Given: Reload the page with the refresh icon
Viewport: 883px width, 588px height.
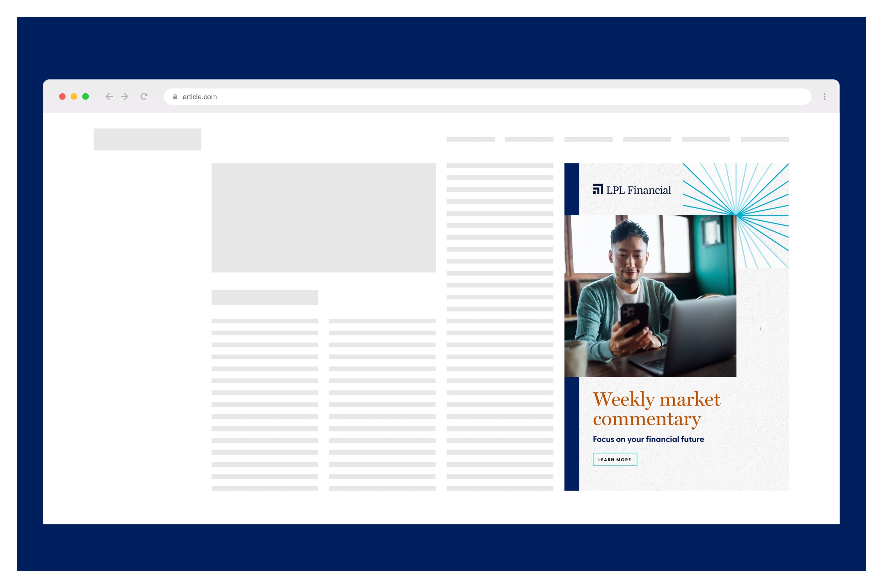Looking at the screenshot, I should coord(144,97).
